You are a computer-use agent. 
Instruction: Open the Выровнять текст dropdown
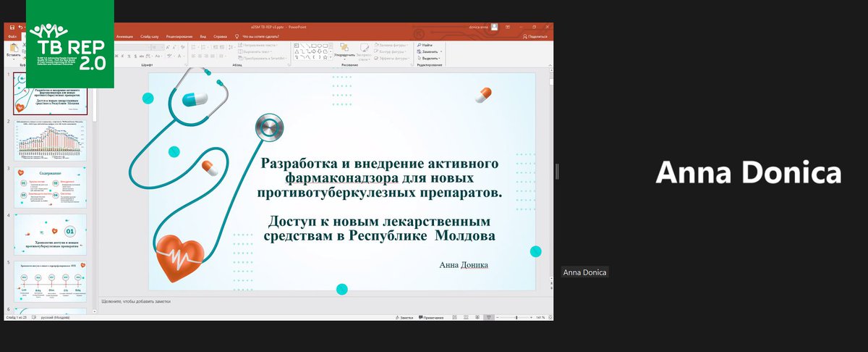click(x=255, y=51)
